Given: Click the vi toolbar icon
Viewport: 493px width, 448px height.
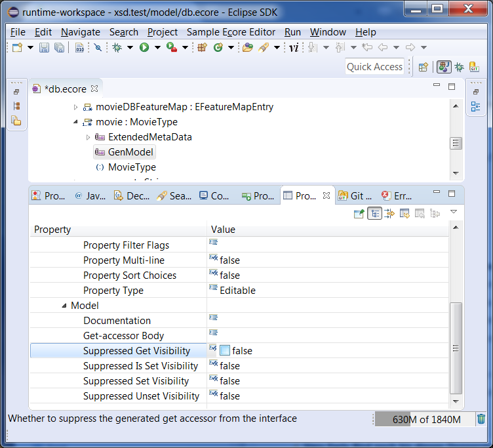Looking at the screenshot, I should tap(294, 47).
